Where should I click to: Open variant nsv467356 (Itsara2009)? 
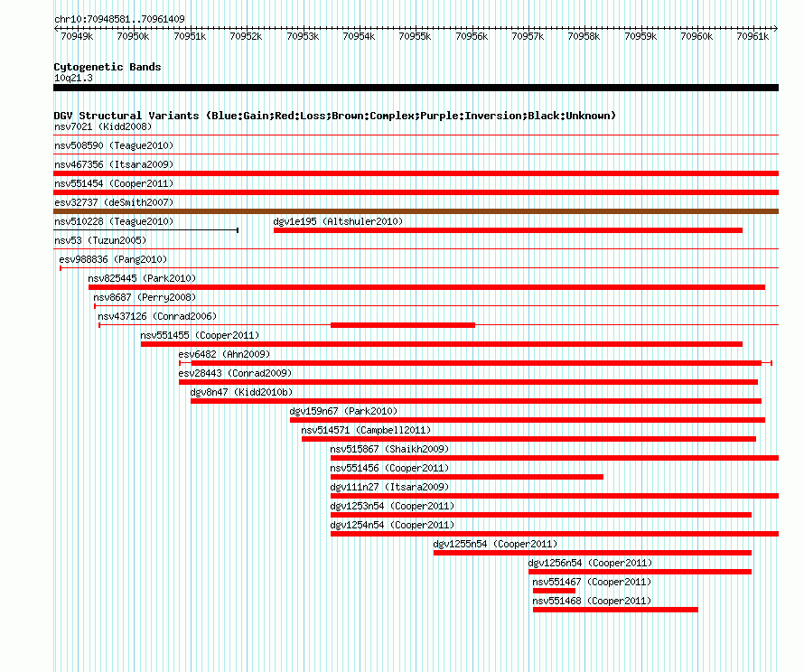tap(114, 164)
